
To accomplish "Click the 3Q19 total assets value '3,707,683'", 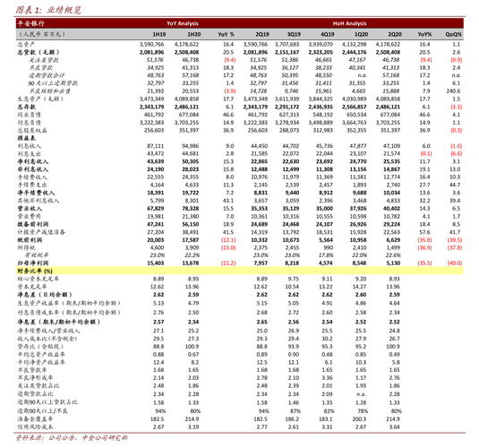I will point(287,44).
